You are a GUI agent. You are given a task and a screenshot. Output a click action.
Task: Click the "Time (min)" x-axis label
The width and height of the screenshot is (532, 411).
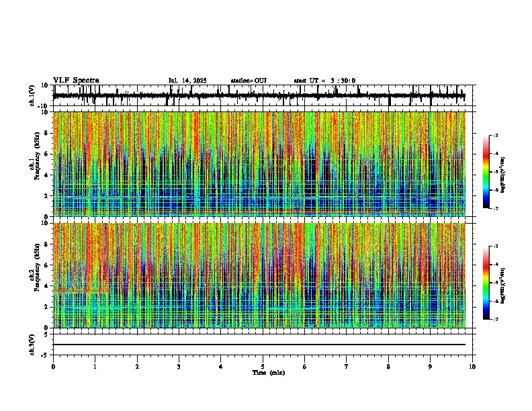[x=269, y=373]
